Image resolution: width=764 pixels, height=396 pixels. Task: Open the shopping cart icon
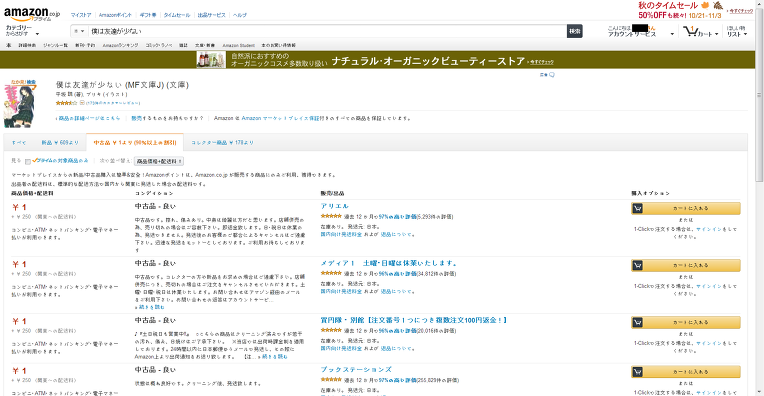click(x=690, y=32)
